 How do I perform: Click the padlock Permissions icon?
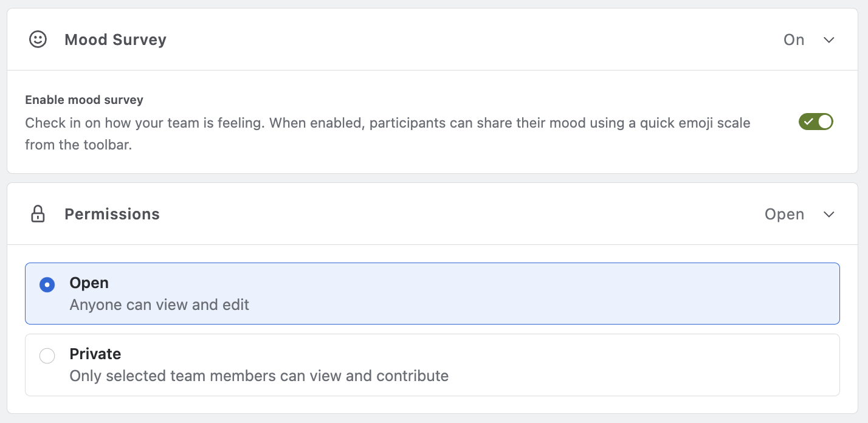click(x=38, y=214)
